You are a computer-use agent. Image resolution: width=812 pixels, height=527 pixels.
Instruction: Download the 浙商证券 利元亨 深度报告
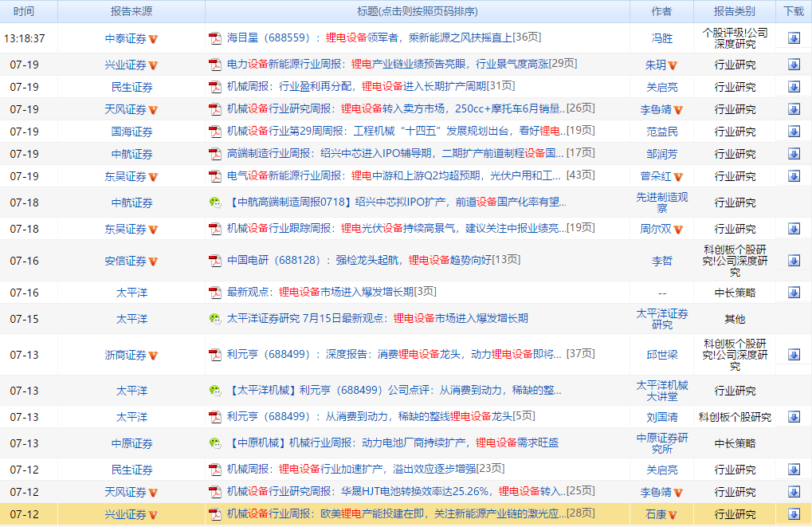click(794, 355)
